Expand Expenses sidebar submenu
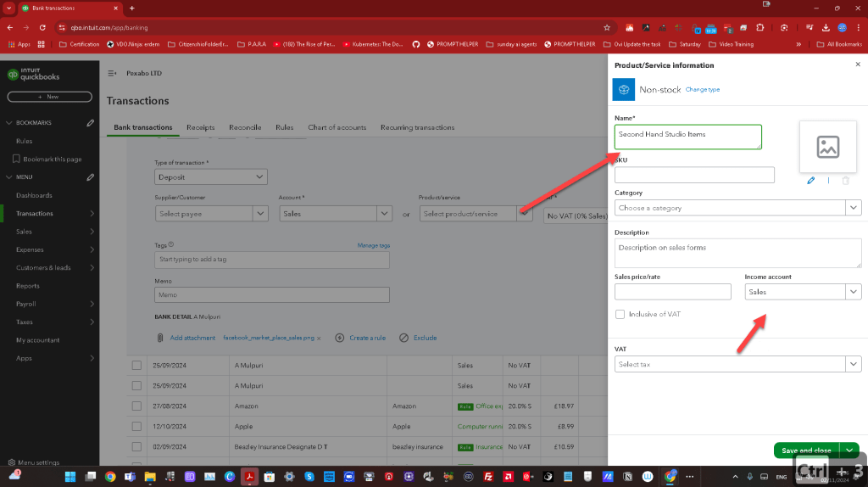The height and width of the screenshot is (487, 868). pos(92,250)
